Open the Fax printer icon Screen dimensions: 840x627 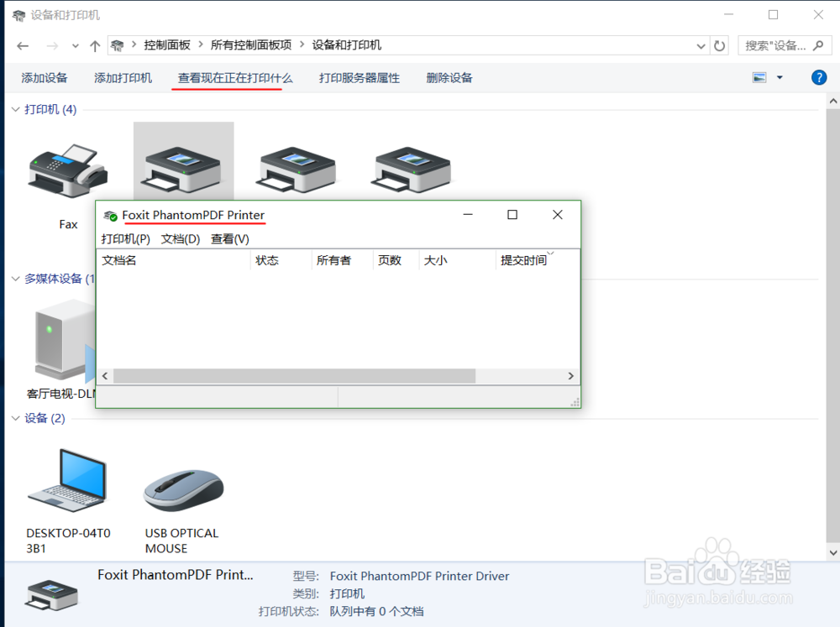pyautogui.click(x=68, y=170)
